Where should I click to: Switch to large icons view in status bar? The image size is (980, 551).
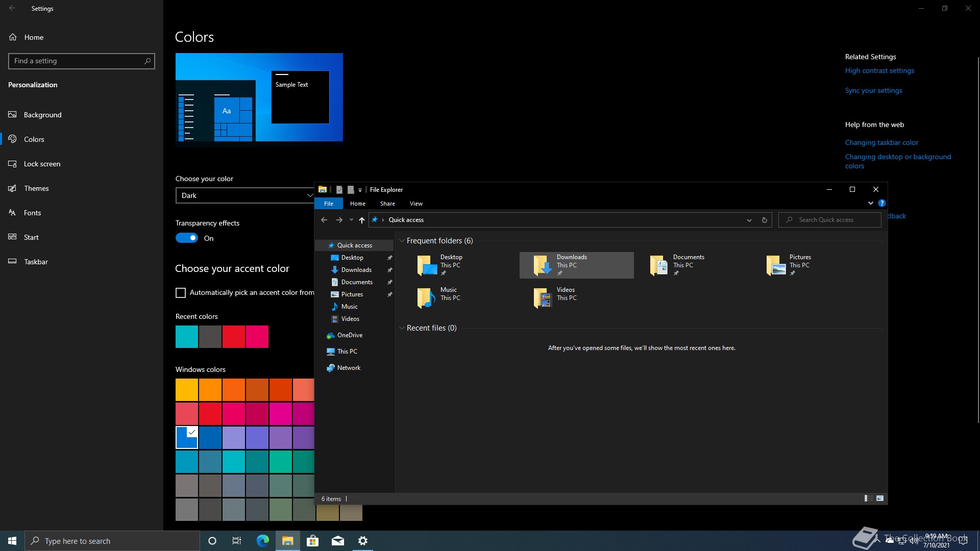[880, 498]
